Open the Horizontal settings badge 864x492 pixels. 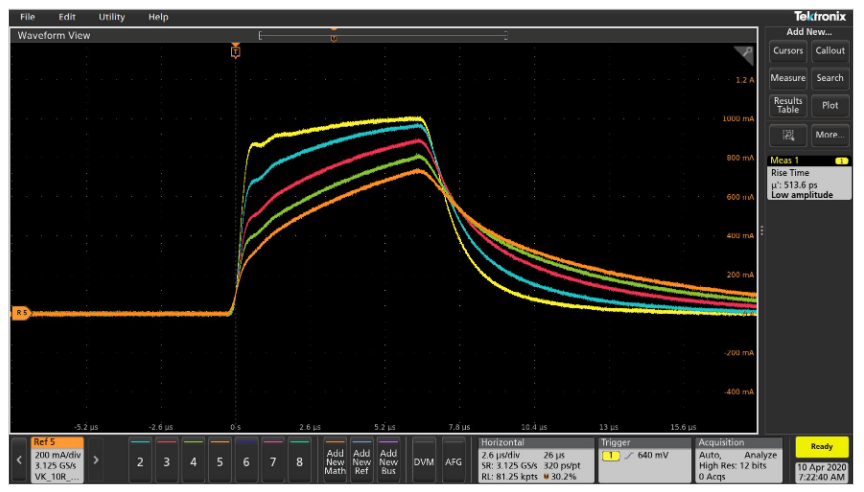pyautogui.click(x=535, y=460)
